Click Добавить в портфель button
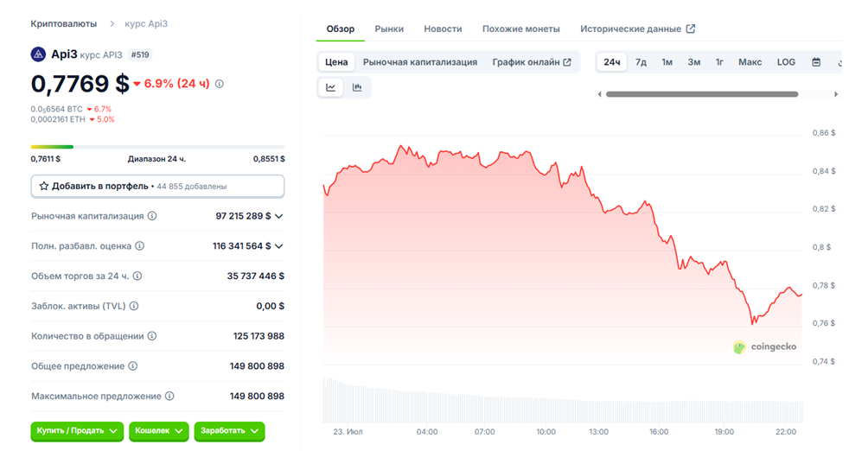Viewport: 868px width, 451px height. pyautogui.click(x=157, y=186)
